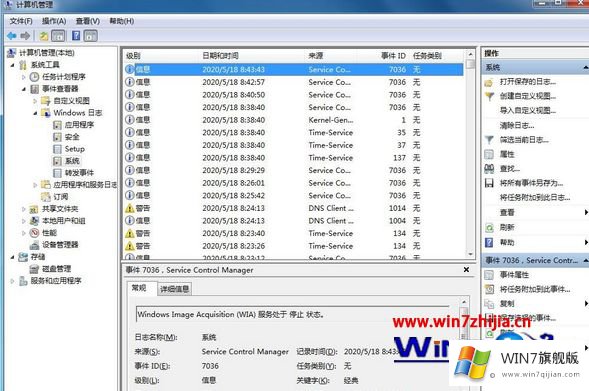Sort by the 来源 column header

(x=316, y=56)
